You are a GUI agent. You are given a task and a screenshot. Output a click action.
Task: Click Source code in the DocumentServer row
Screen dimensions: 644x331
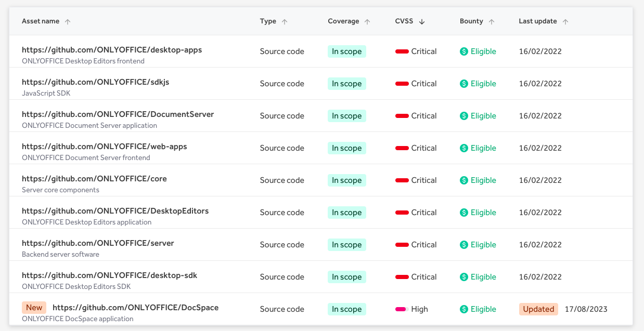point(282,116)
